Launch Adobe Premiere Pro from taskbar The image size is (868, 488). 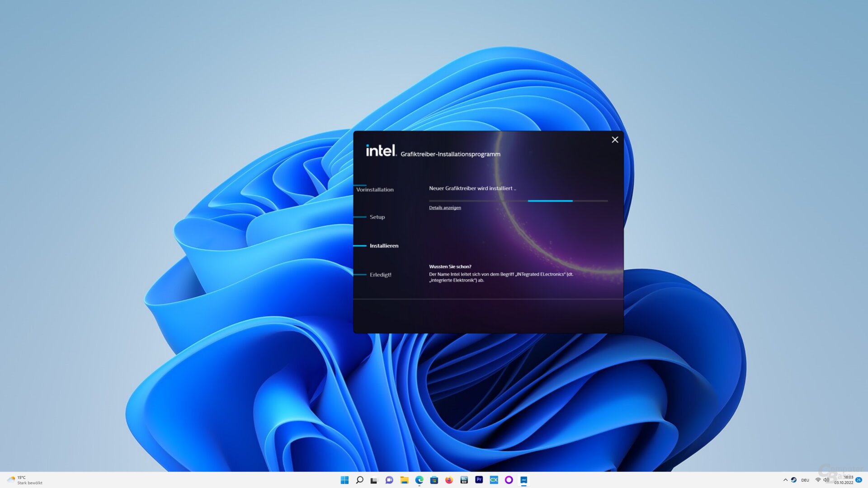click(x=479, y=480)
